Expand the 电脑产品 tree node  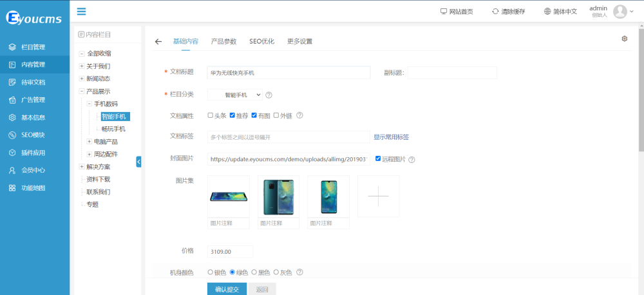coord(89,142)
